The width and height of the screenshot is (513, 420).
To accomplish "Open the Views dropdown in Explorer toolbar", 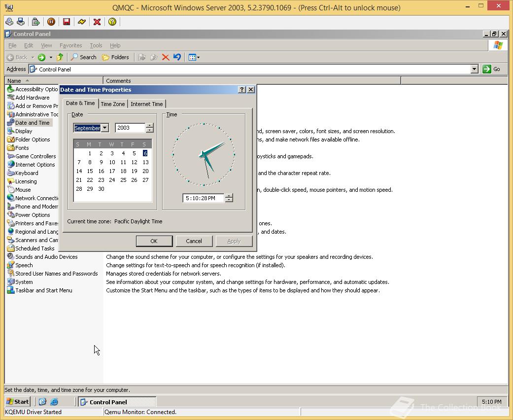I will pyautogui.click(x=194, y=57).
